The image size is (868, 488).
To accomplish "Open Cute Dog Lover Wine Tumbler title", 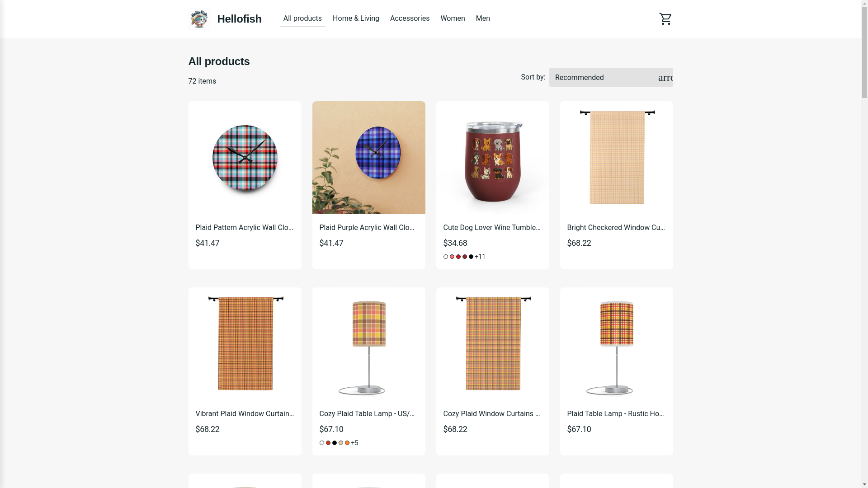I will (x=492, y=228).
